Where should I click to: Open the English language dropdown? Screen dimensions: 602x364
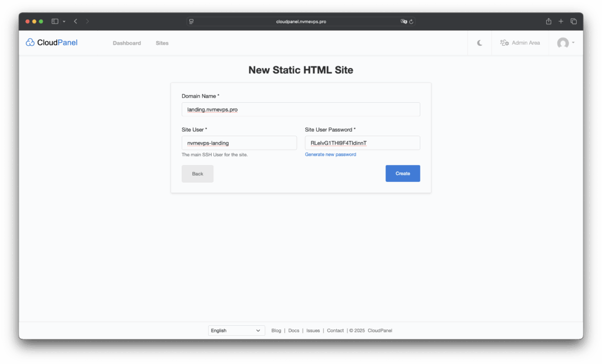point(236,331)
